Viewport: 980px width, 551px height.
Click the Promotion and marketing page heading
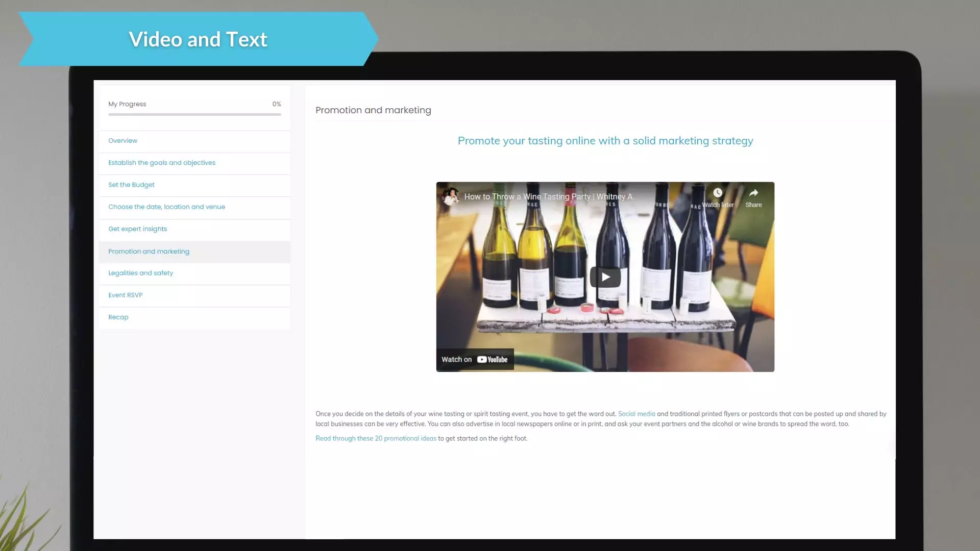[373, 110]
